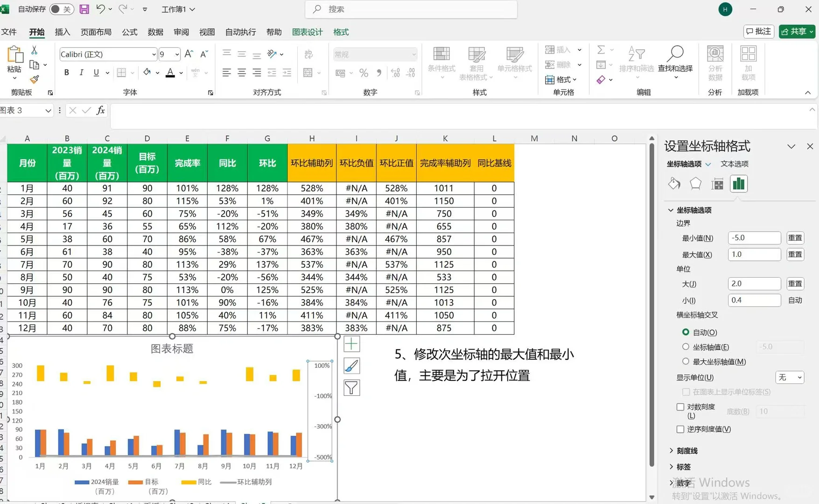Click the user account avatar H
The image size is (819, 504).
[725, 9]
